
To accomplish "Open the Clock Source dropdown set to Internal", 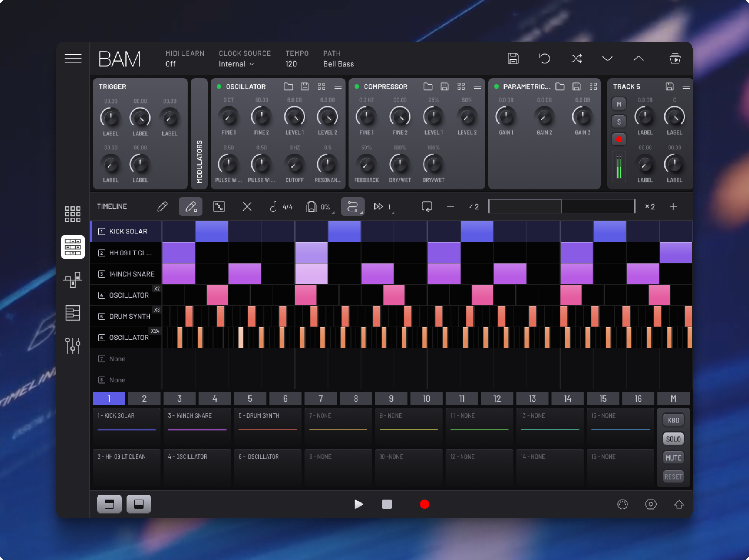I will pos(236,64).
